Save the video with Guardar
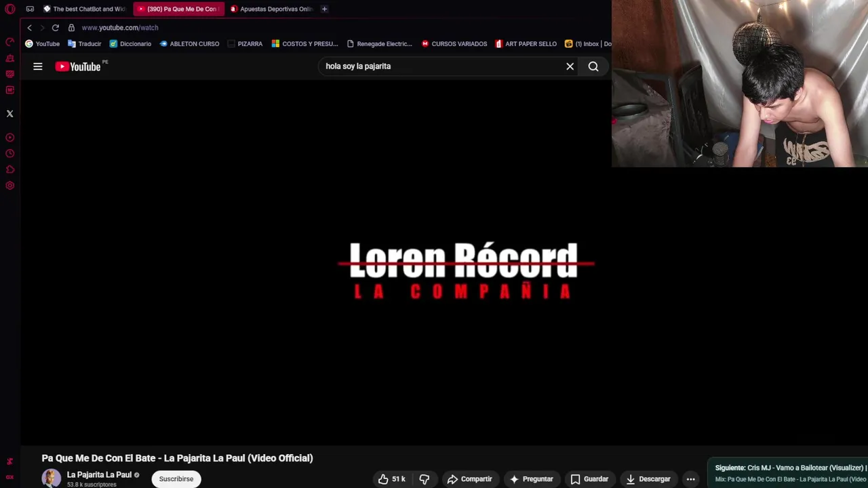 (589, 479)
